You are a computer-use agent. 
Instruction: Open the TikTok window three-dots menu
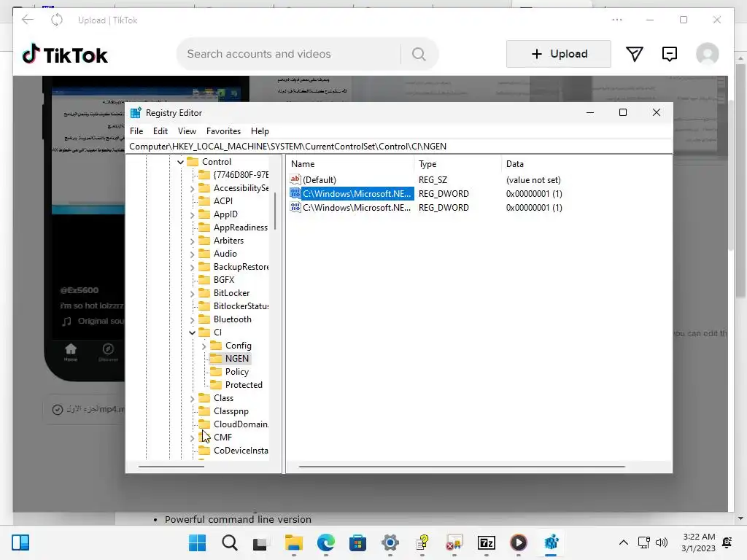coord(617,20)
